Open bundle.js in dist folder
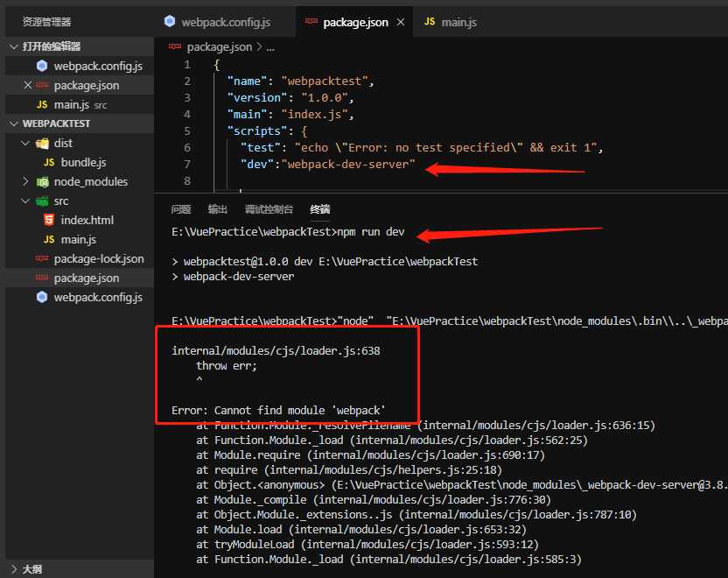Image resolution: width=728 pixels, height=578 pixels. click(80, 162)
